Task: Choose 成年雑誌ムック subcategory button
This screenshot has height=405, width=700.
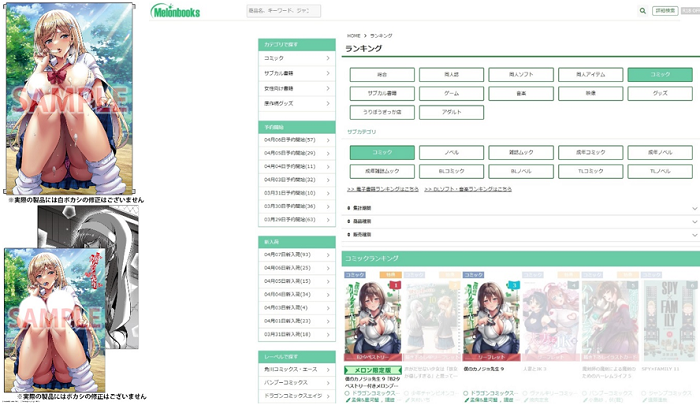Action: point(382,171)
